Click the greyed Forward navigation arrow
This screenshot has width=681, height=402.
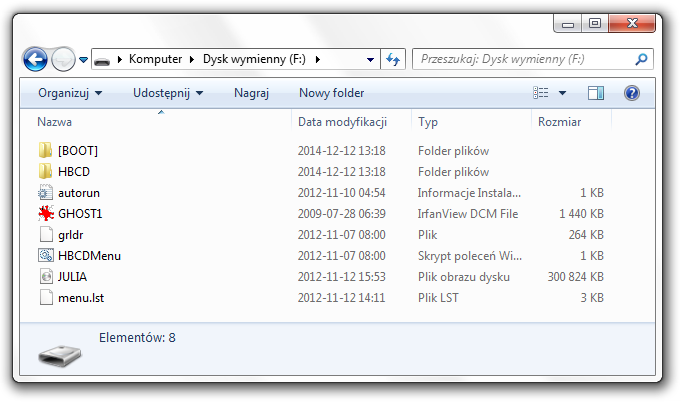(63, 59)
